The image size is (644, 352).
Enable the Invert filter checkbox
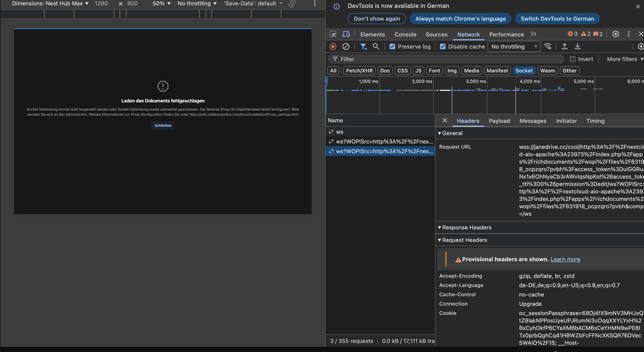click(x=572, y=59)
